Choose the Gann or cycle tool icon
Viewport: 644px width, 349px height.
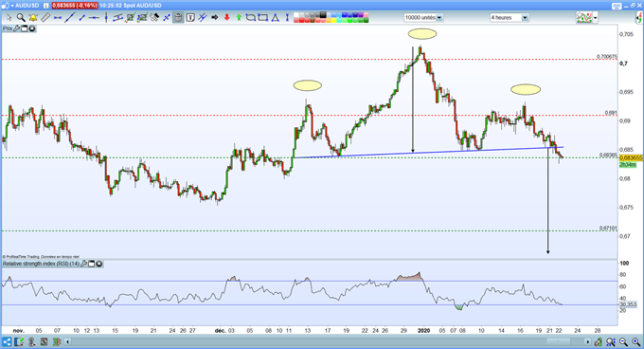pos(154,18)
